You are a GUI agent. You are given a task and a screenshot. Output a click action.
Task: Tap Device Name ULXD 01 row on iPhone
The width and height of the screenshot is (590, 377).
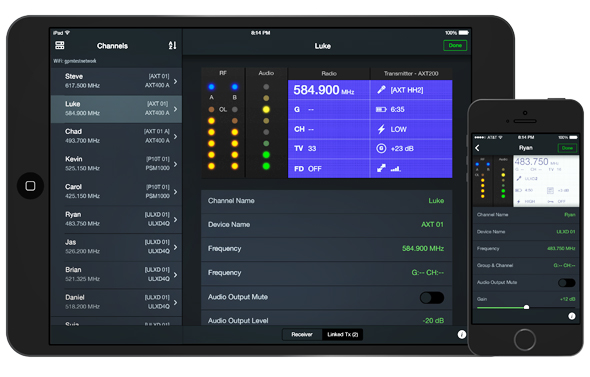point(526,232)
